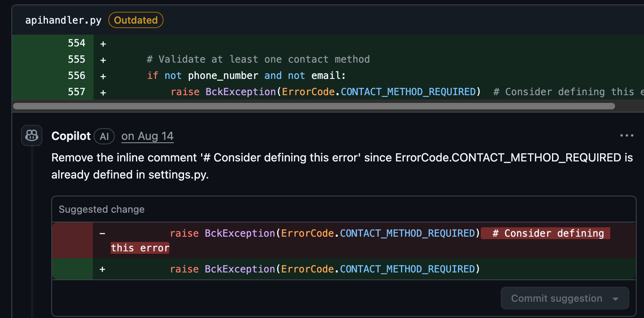
Task: Click the minus marker in the suggested change
Action: 103,233
